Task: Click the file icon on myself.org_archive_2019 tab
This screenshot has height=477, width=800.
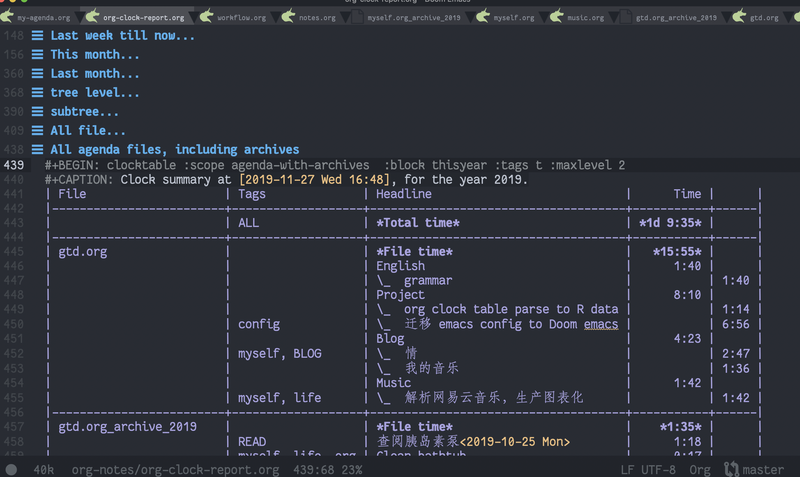Action: click(x=358, y=17)
